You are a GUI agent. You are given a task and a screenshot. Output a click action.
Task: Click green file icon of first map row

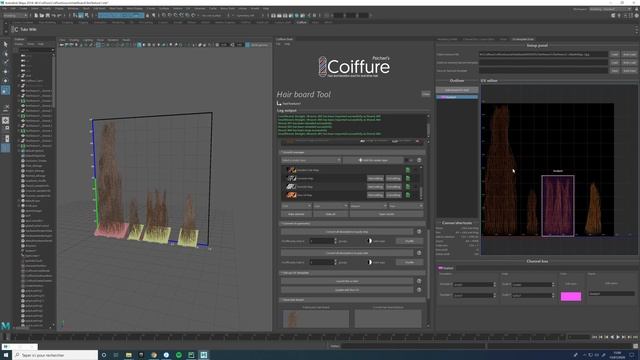point(407,170)
